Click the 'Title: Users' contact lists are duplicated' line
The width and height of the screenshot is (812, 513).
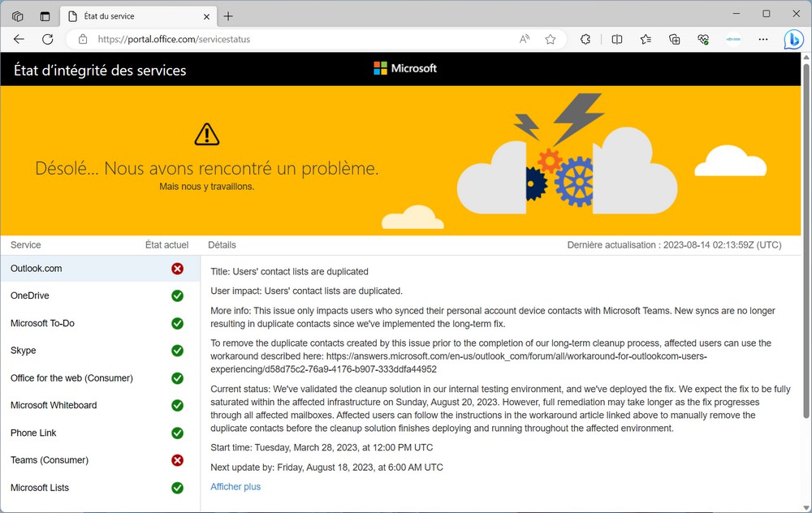tap(290, 272)
